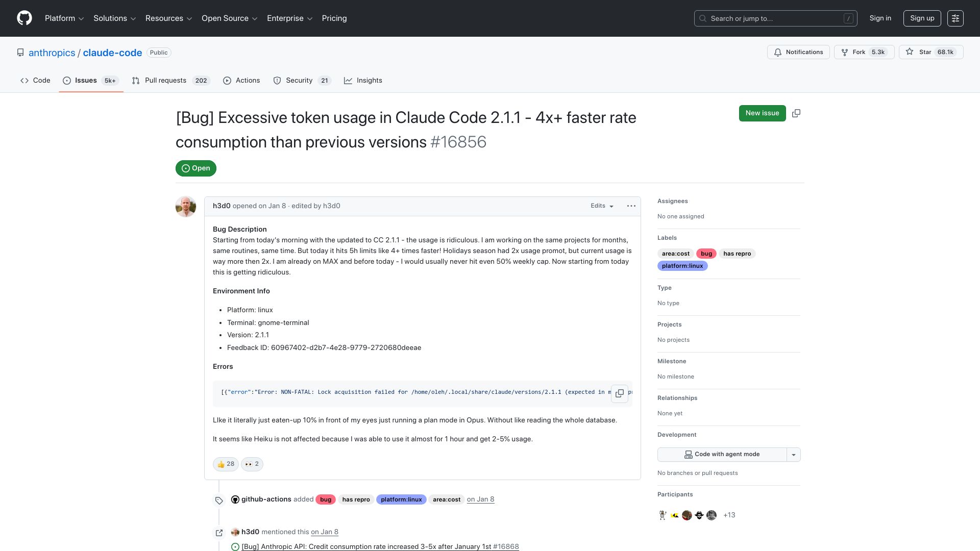Open the claude-code repository link
Screen dimensions: 980x551
112,53
